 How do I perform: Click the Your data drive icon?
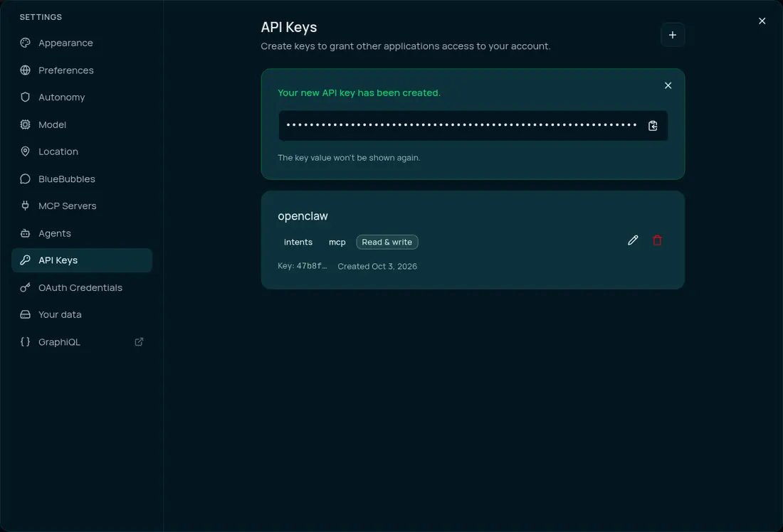point(25,314)
